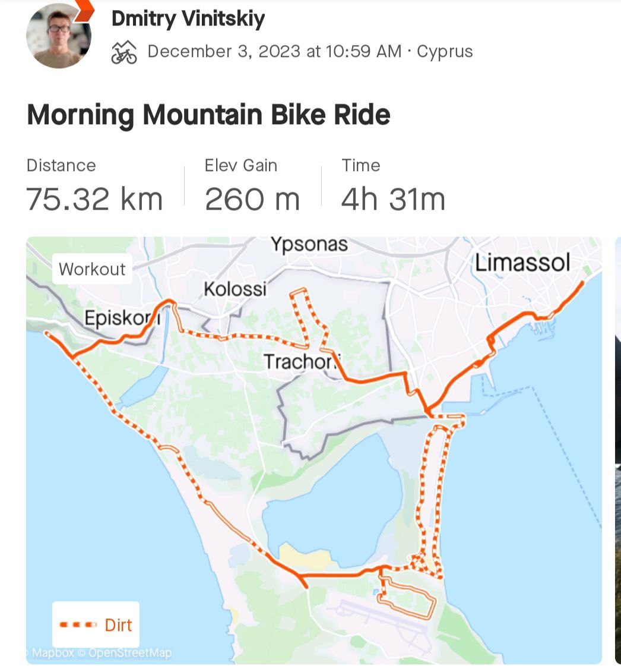Click the Episkopi label on the map
621x672 pixels.
click(122, 318)
